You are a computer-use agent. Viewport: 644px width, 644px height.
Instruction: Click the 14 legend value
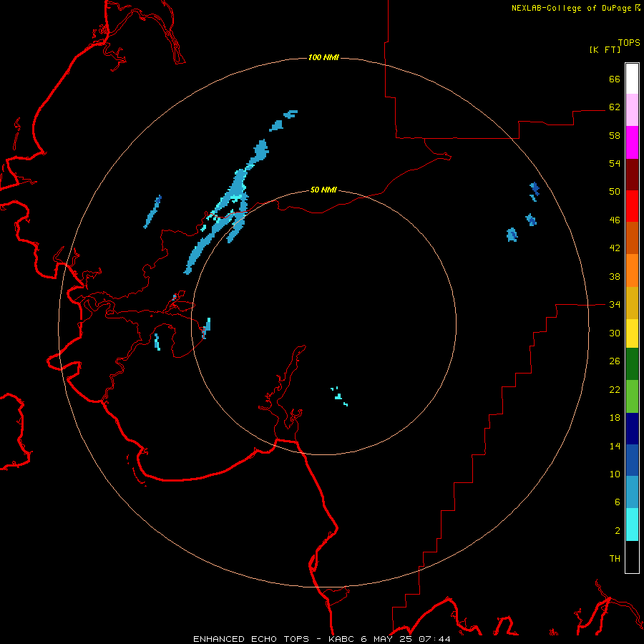click(x=615, y=446)
